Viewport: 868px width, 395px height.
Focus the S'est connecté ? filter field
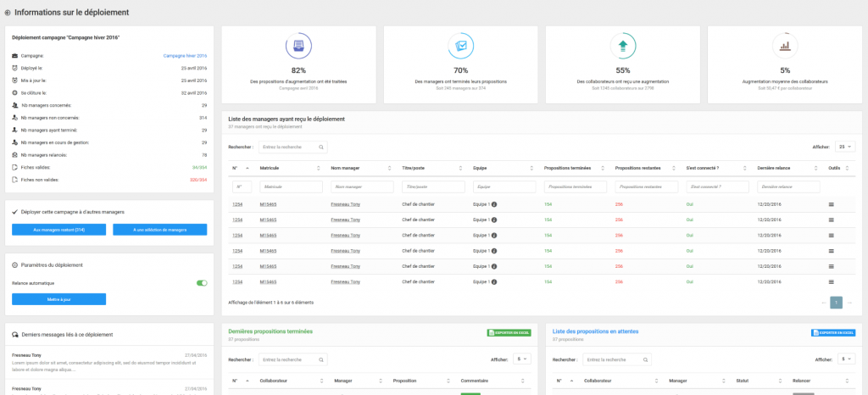[x=717, y=187]
